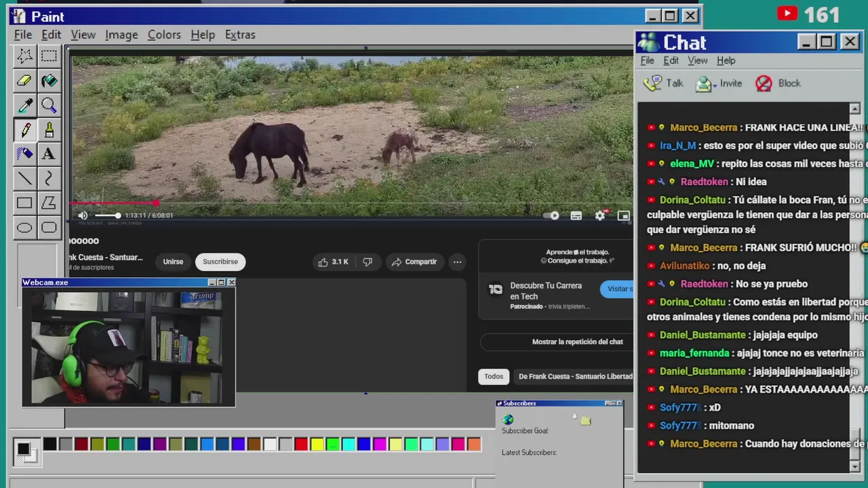Open Paint's Extras menu
Image resolution: width=868 pixels, height=488 pixels.
pos(240,35)
